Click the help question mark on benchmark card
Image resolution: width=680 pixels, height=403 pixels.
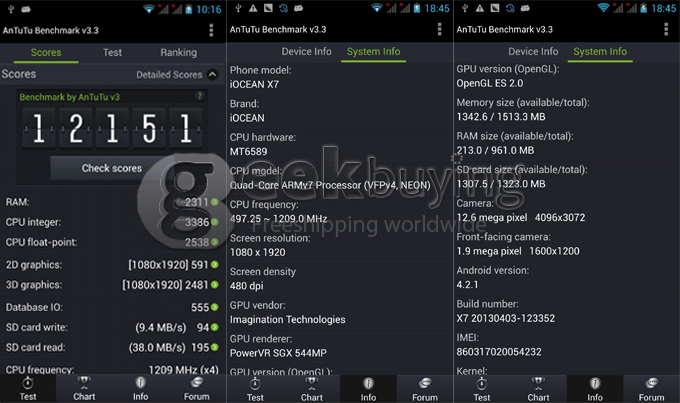click(199, 96)
